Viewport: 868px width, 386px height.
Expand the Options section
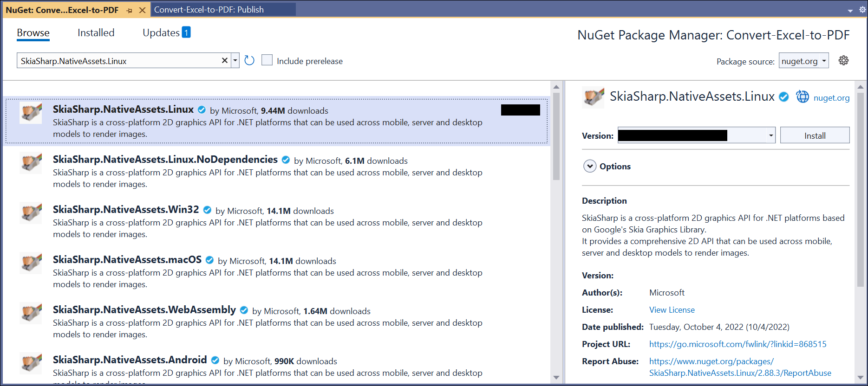coord(590,166)
